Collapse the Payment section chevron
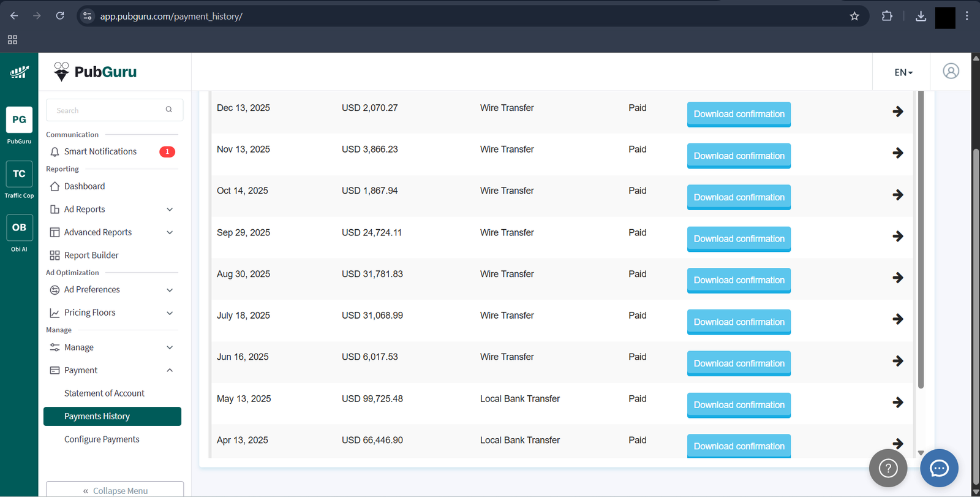The image size is (980, 497). (x=170, y=370)
